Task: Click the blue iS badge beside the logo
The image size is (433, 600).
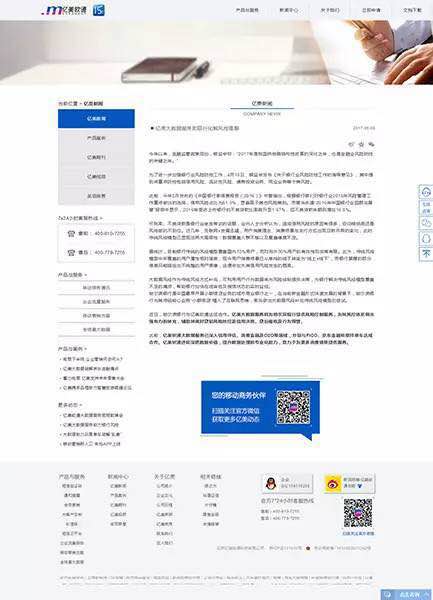Action: [99, 10]
